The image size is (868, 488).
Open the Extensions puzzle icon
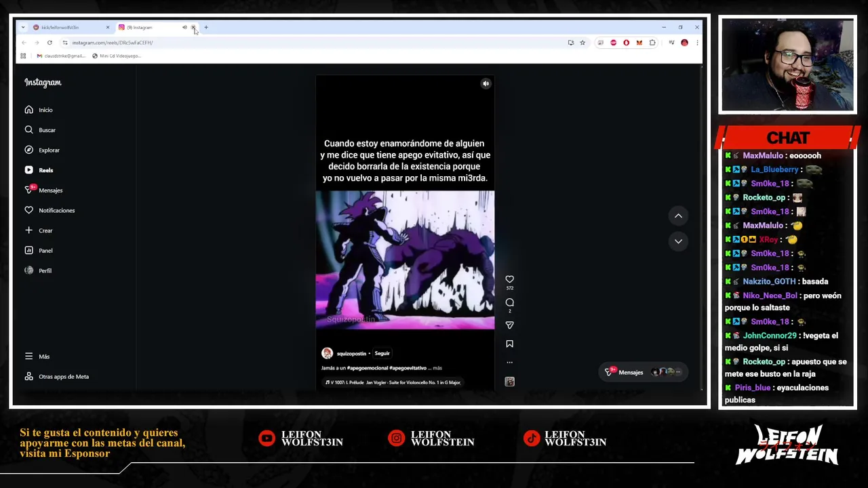(652, 43)
